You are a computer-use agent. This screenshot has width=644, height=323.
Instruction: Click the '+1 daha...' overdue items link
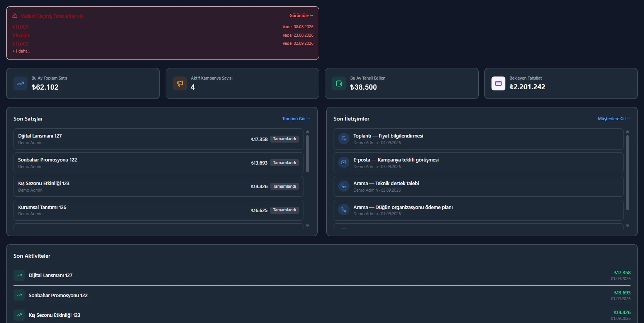coord(21,51)
